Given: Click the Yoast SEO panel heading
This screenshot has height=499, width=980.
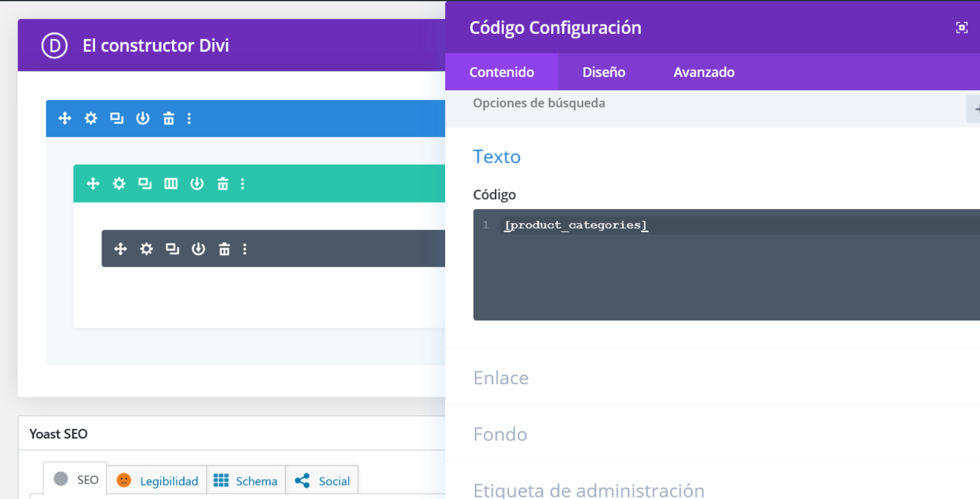Looking at the screenshot, I should (x=58, y=434).
